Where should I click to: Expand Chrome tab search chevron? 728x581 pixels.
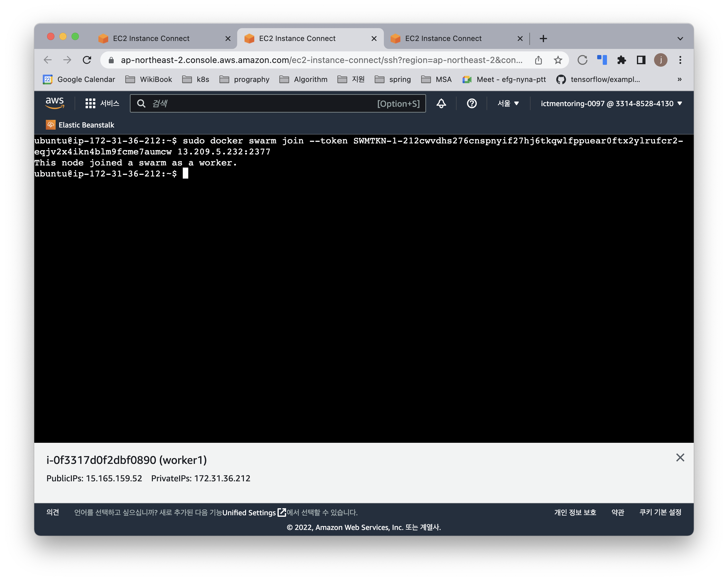pos(680,39)
